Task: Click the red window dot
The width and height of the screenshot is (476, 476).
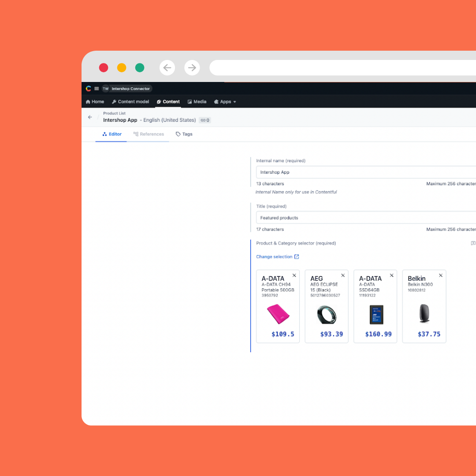Action: pyautogui.click(x=104, y=68)
